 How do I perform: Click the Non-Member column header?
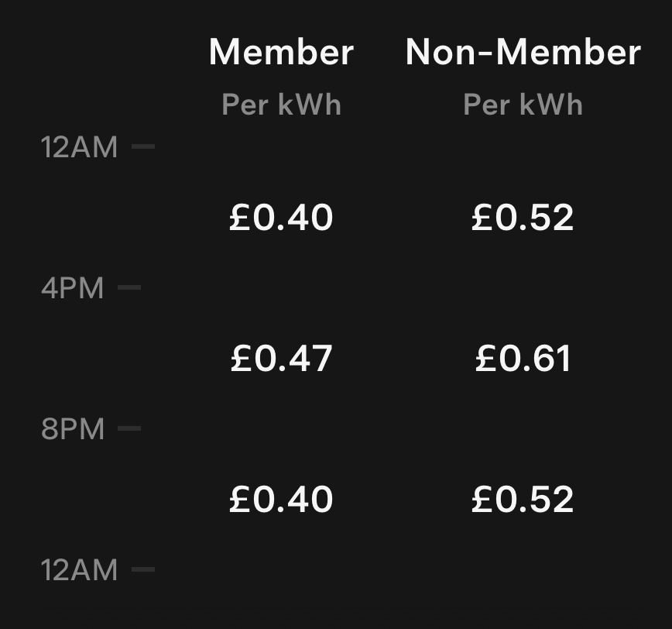coord(523,53)
